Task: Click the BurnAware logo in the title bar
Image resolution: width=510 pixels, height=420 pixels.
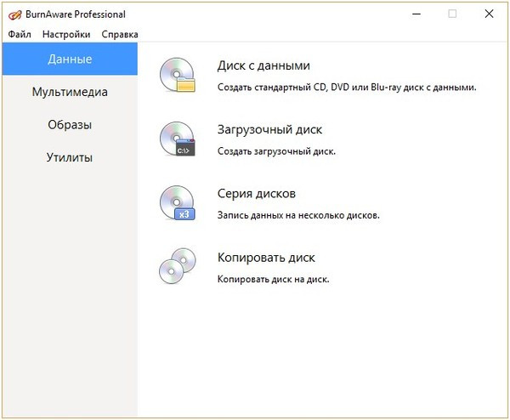Action: point(15,14)
